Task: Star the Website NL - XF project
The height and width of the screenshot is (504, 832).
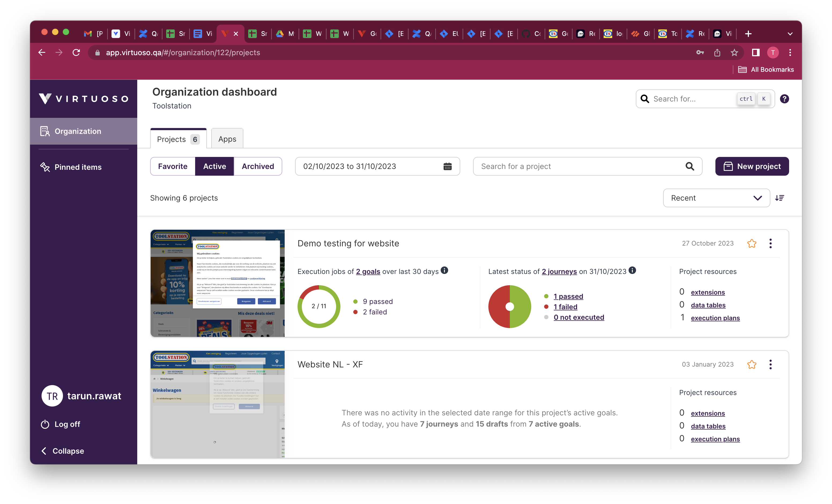Action: coord(752,364)
